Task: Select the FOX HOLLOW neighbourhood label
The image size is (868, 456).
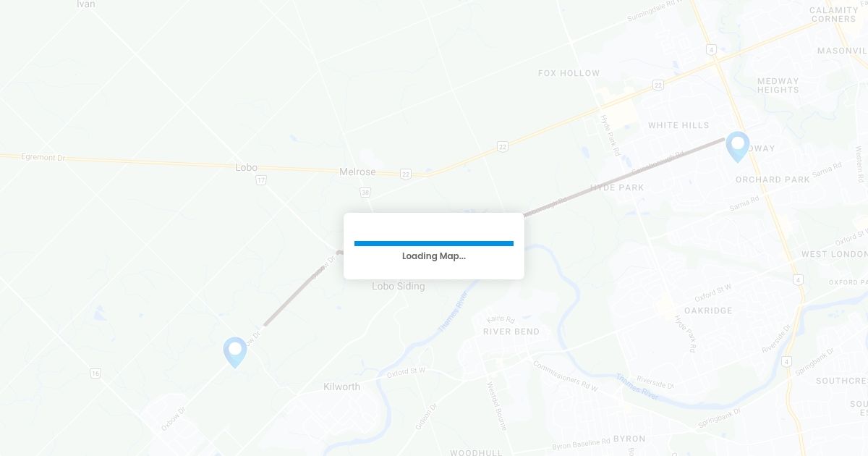Action: [569, 73]
